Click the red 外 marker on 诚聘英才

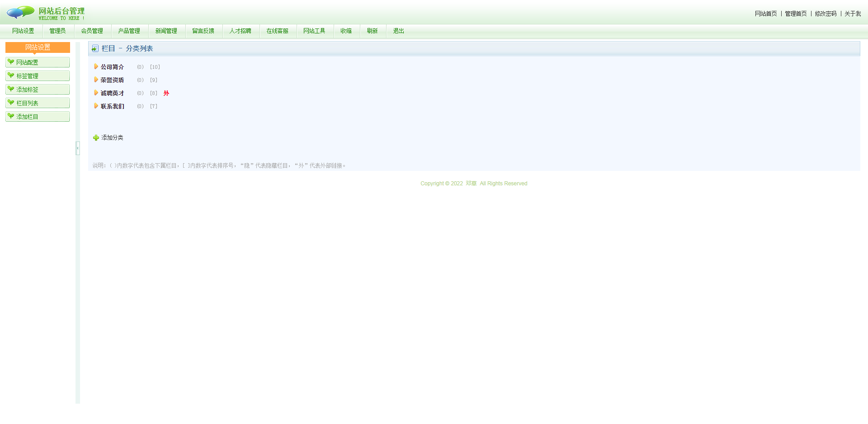pyautogui.click(x=166, y=93)
